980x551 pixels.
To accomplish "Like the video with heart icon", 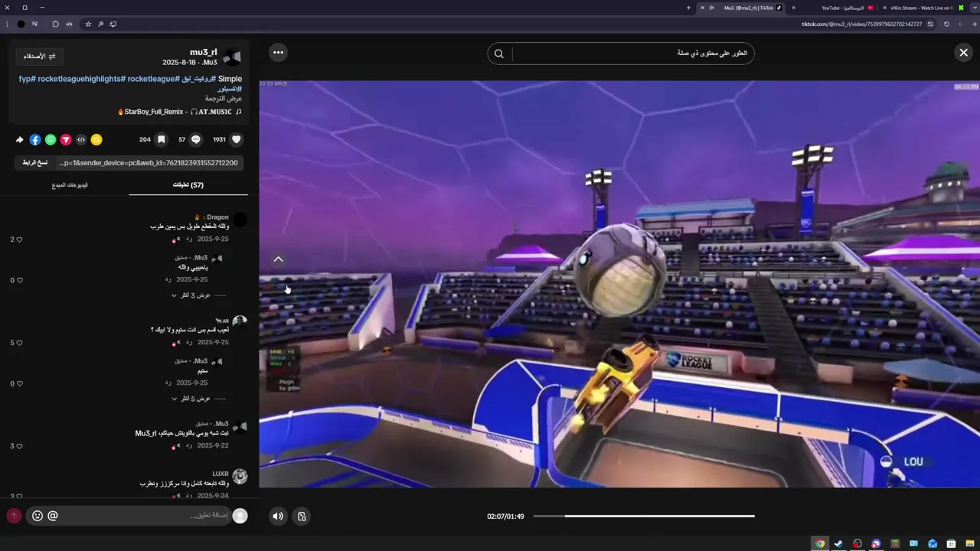I will [x=237, y=139].
